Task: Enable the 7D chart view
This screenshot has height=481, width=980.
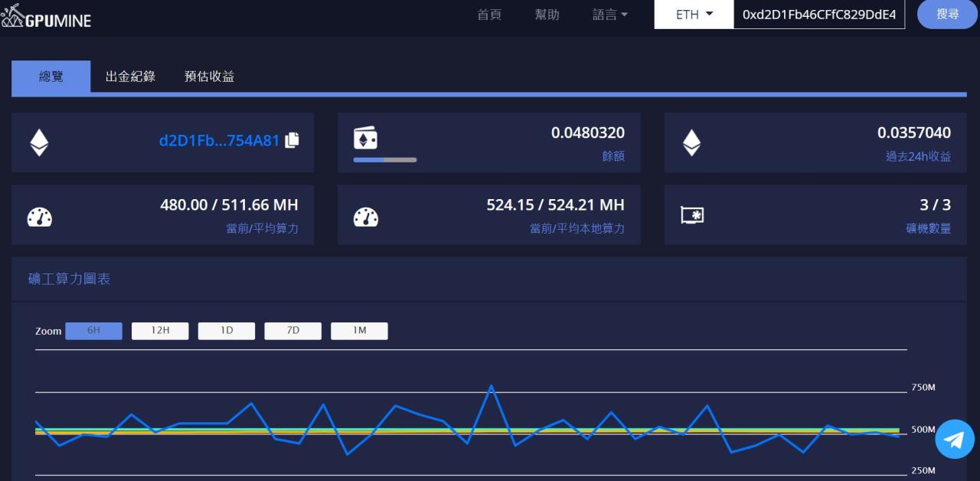Action: (292, 330)
